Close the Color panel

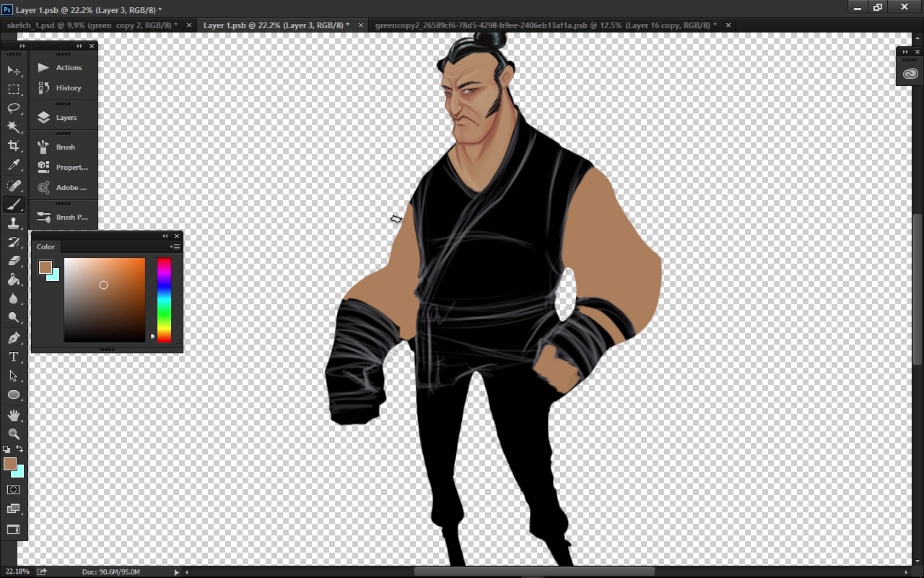(x=177, y=236)
